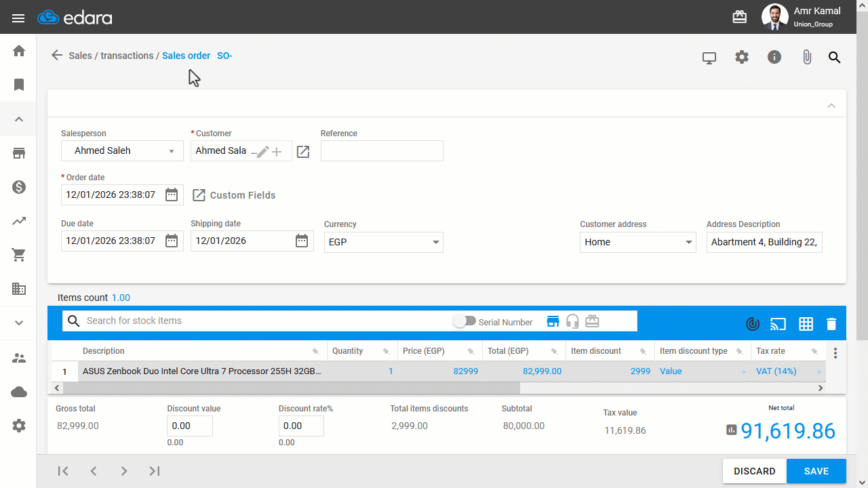This screenshot has width=868, height=488.
Task: Open the Order date calendar picker
Action: (172, 195)
